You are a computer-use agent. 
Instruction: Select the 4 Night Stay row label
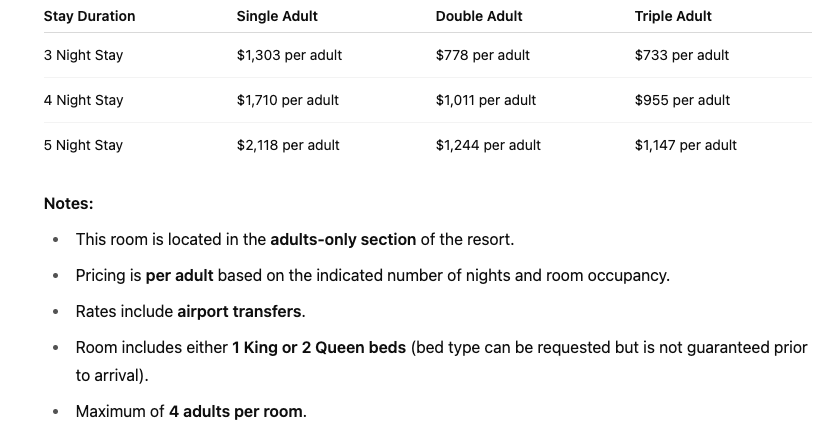(x=83, y=100)
